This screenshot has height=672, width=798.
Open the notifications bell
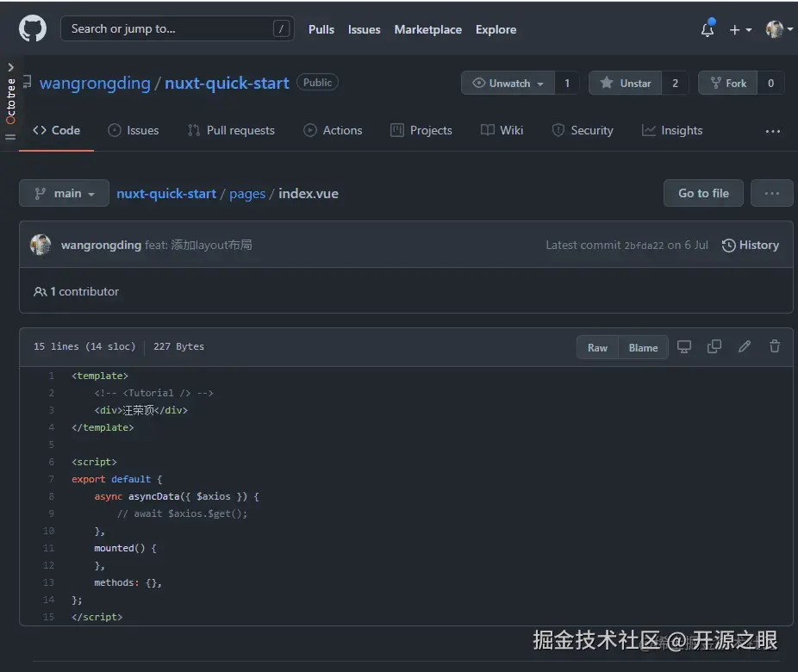point(708,29)
